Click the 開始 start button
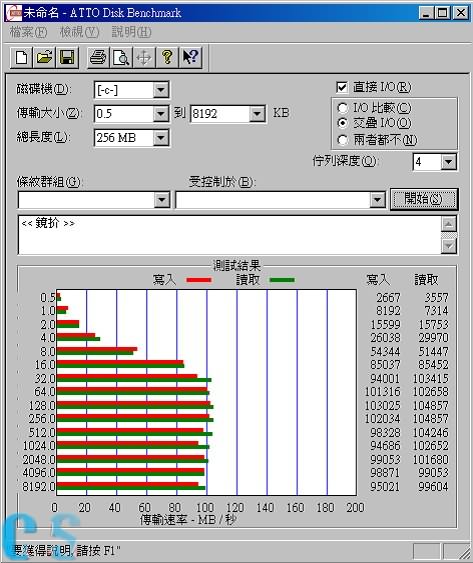The width and height of the screenshot is (473, 563). [x=424, y=199]
